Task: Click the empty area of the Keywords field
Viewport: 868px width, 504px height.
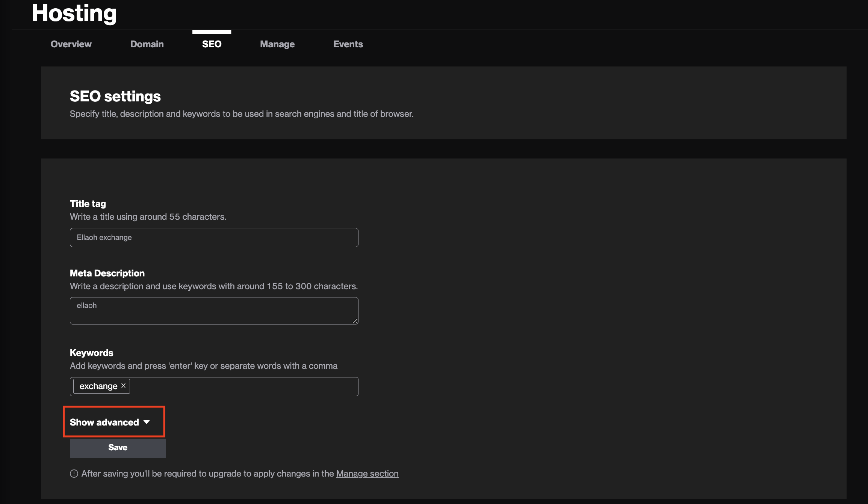Action: click(x=244, y=386)
